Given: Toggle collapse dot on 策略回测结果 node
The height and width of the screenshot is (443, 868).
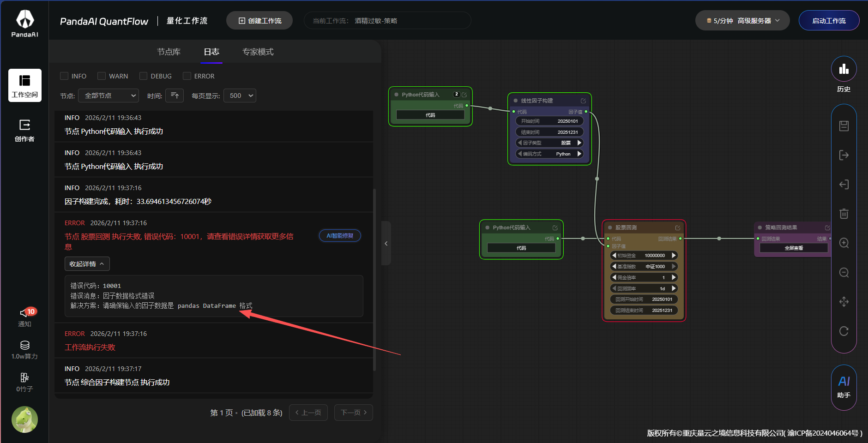Looking at the screenshot, I should pyautogui.click(x=760, y=227).
